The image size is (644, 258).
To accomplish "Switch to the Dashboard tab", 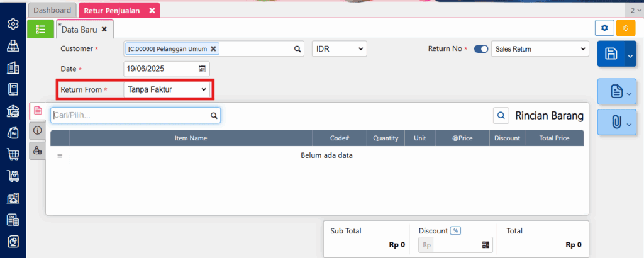I will (52, 11).
